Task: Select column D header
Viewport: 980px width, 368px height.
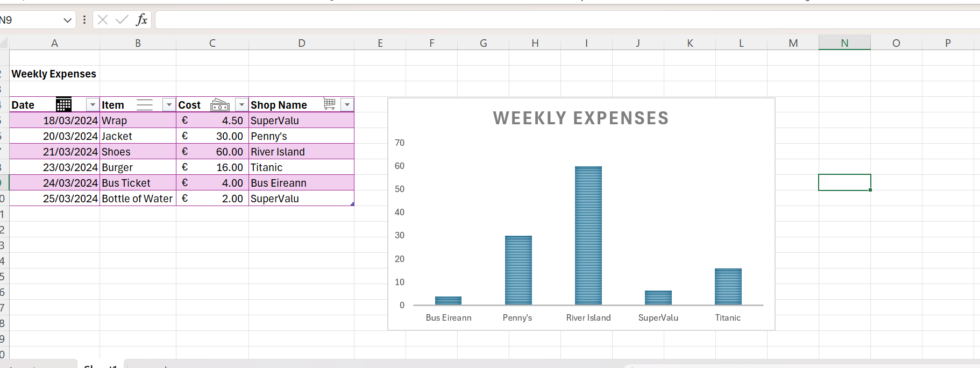Action: (x=302, y=43)
